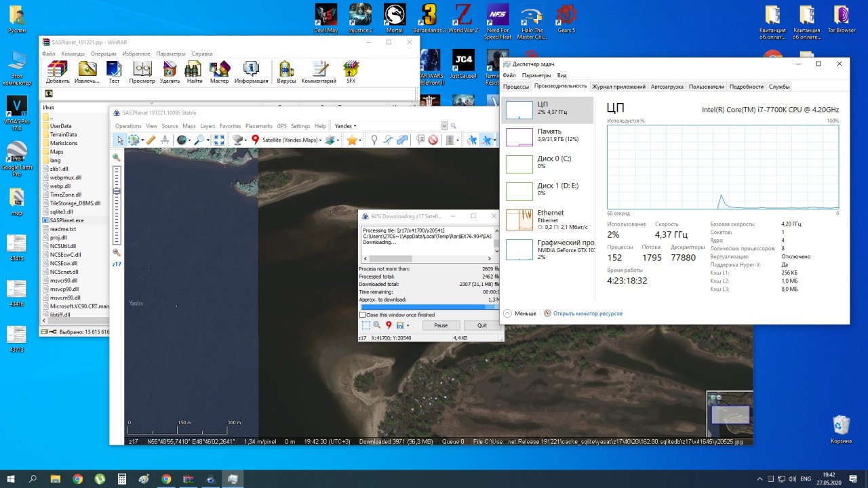This screenshot has height=488, width=868.
Task: Collapse Task Manager using Меньше expander
Action: pos(521,314)
